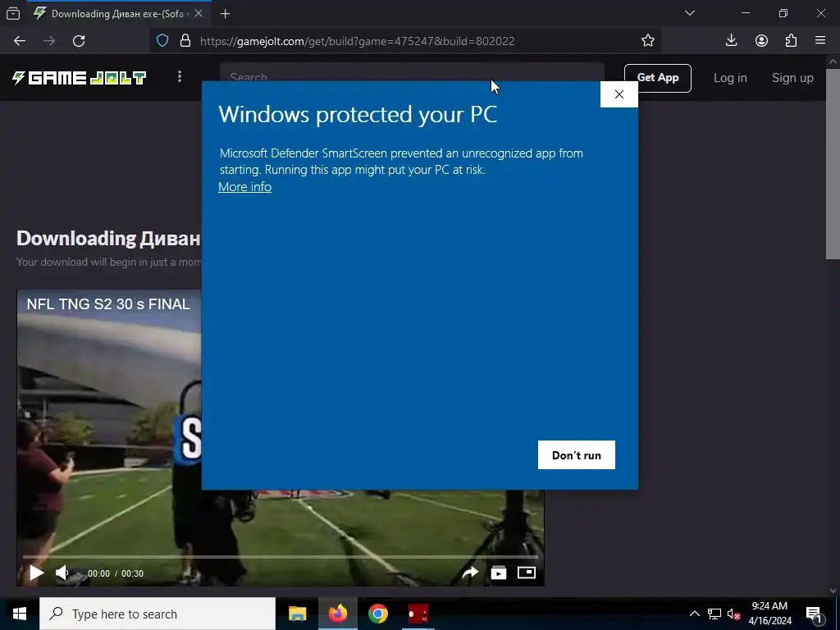840x630 pixels.
Task: Open the Firefox account icon
Action: (761, 41)
